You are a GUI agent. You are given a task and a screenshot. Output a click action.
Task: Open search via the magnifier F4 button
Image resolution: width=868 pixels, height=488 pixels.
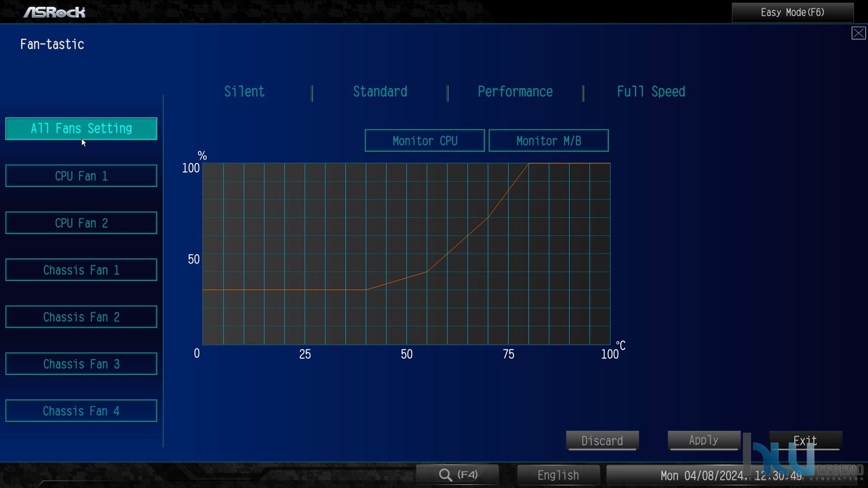pos(458,475)
